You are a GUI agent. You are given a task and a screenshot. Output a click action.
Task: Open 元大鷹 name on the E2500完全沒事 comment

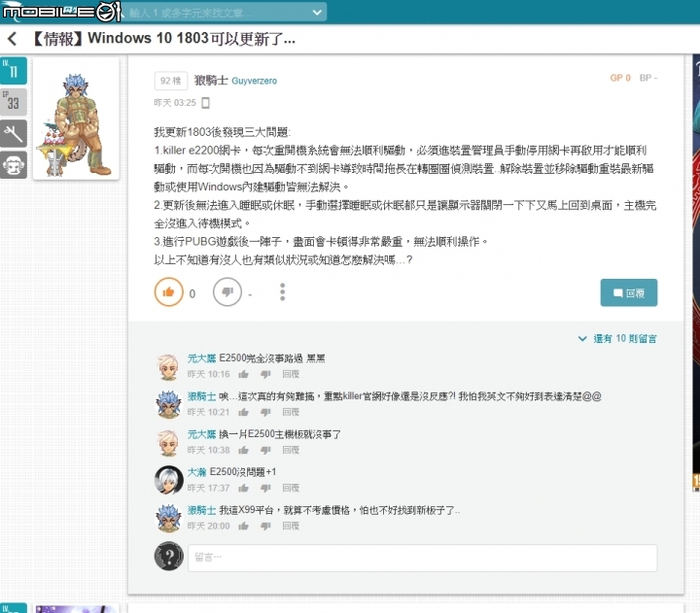click(x=201, y=358)
